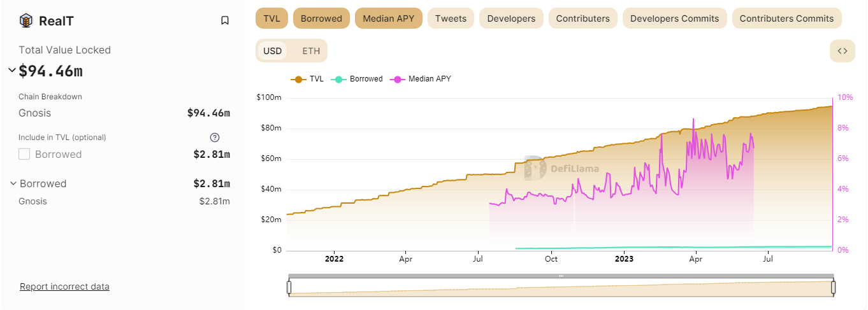Image resolution: width=868 pixels, height=310 pixels.
Task: Click the 2022 label on the time axis
Action: tap(334, 259)
